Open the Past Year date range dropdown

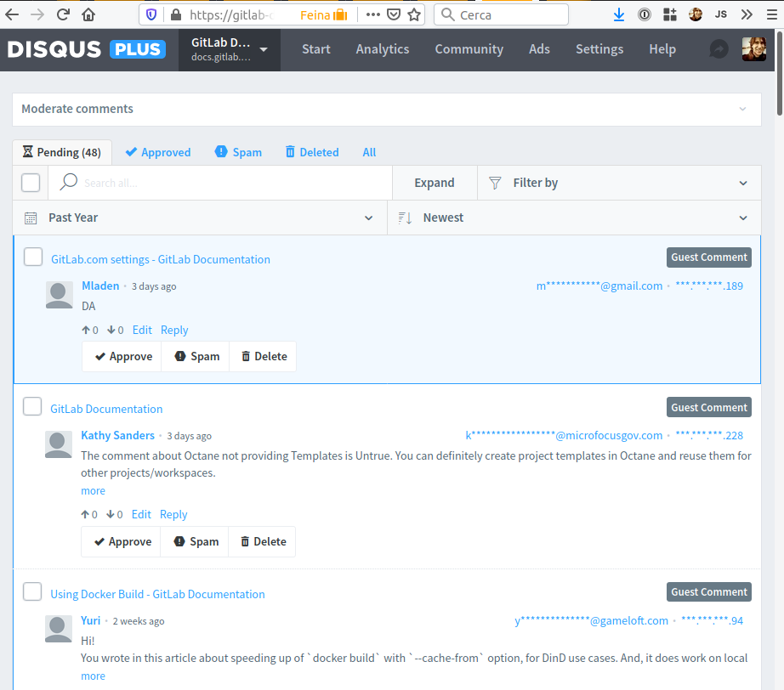[200, 218]
